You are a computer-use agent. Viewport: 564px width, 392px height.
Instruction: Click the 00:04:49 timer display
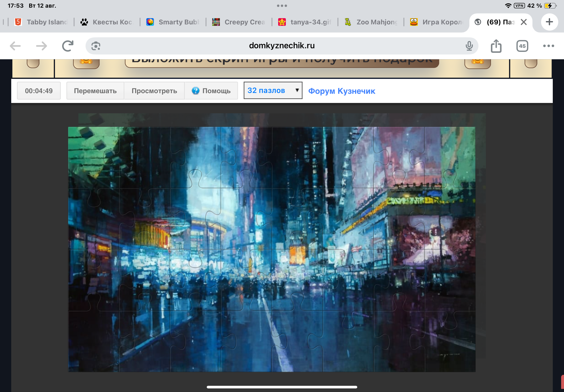[x=39, y=91]
